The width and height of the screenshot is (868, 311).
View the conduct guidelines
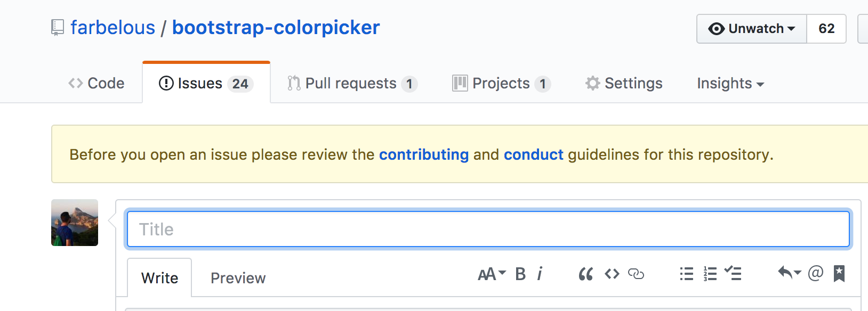[x=533, y=154]
